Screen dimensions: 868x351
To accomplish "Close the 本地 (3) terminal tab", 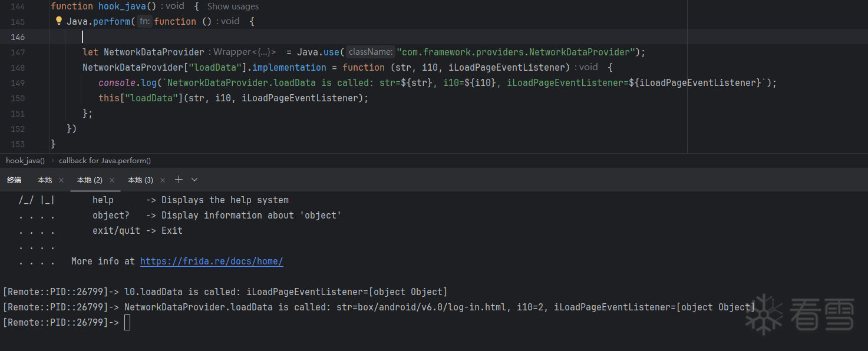I will (163, 180).
